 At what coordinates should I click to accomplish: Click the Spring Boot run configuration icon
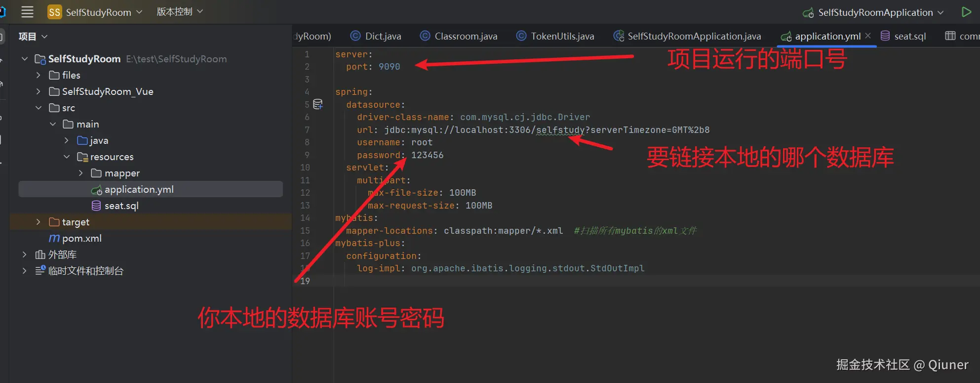808,13
